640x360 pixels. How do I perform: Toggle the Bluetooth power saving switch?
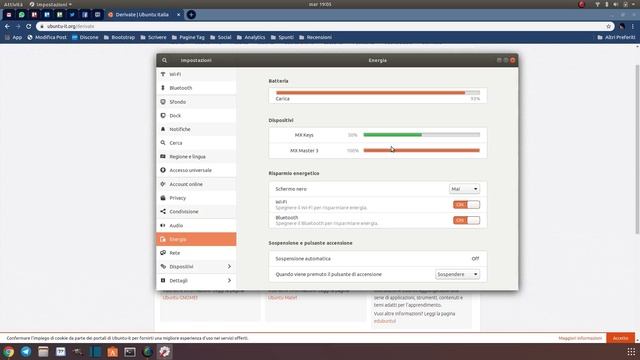point(466,220)
